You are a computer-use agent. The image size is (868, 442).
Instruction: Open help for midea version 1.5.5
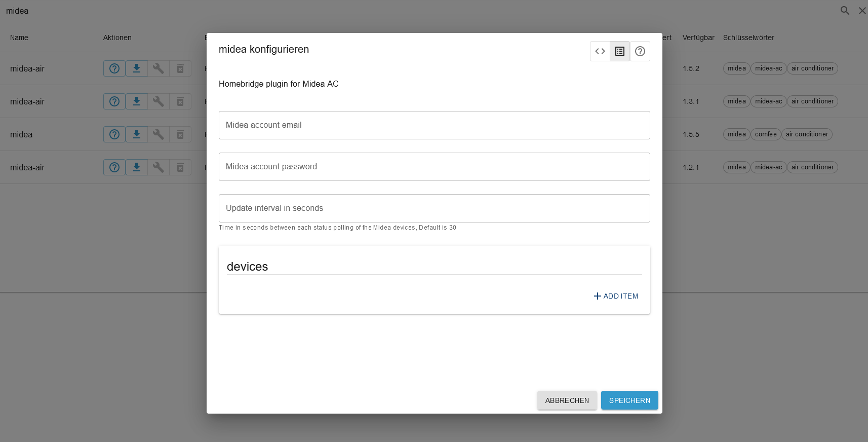pos(114,134)
